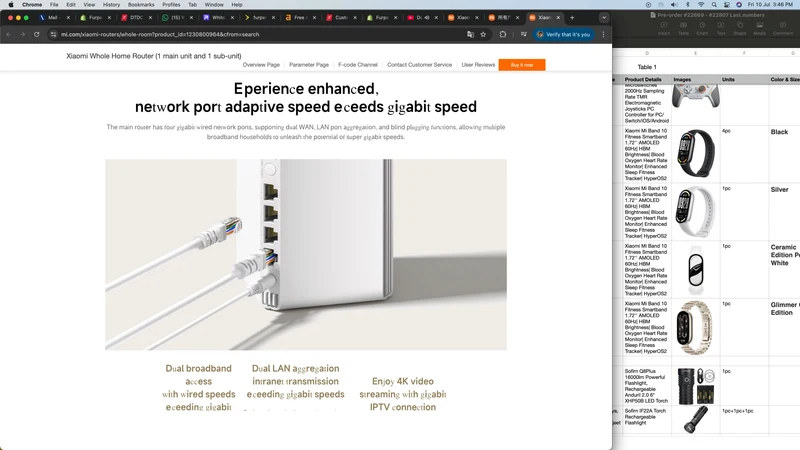800x450 pixels.
Task: Select the Glimmer Edition band image
Action: (x=695, y=328)
